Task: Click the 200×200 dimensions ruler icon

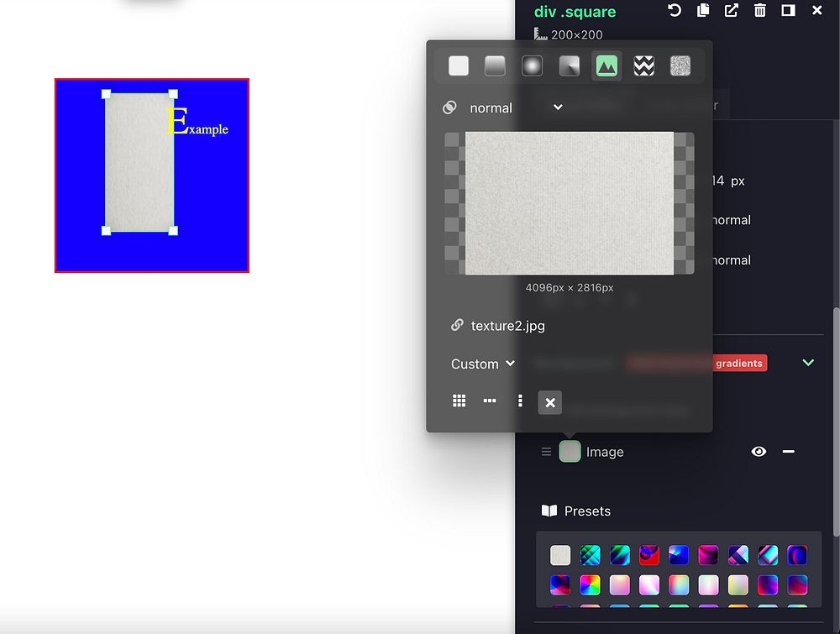Action: [x=540, y=34]
